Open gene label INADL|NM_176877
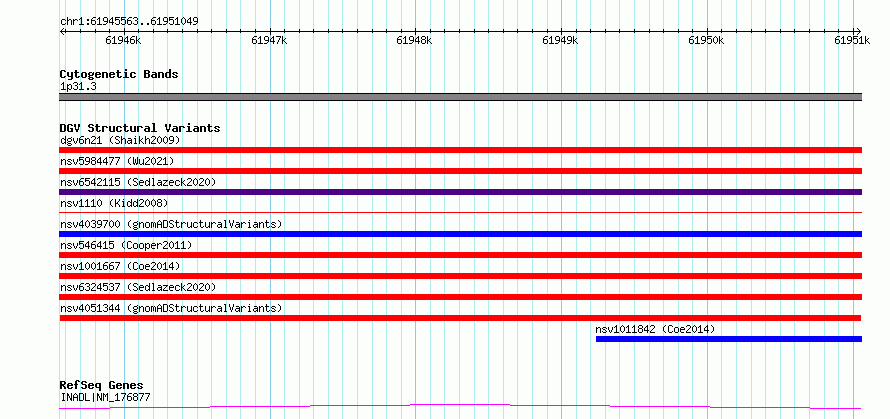Image resolution: width=890 pixels, height=419 pixels. click(x=105, y=397)
